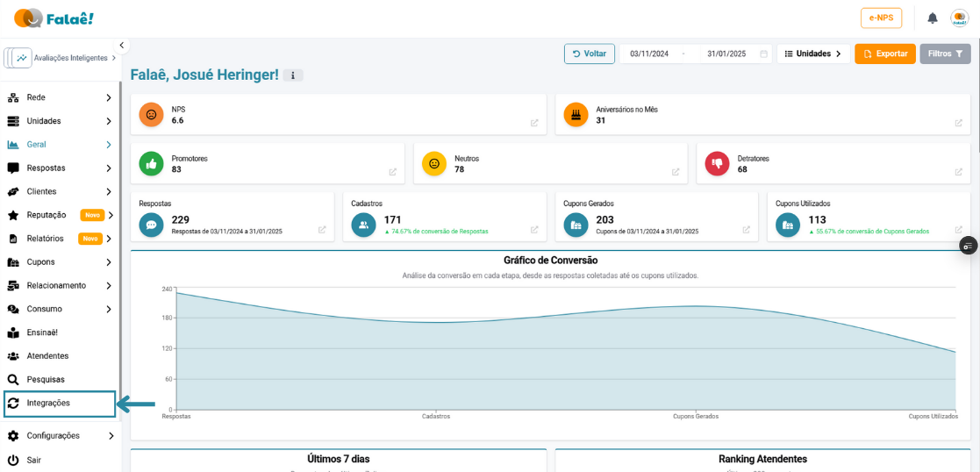
Task: Select Pesquisas from sidebar menu
Action: point(46,380)
